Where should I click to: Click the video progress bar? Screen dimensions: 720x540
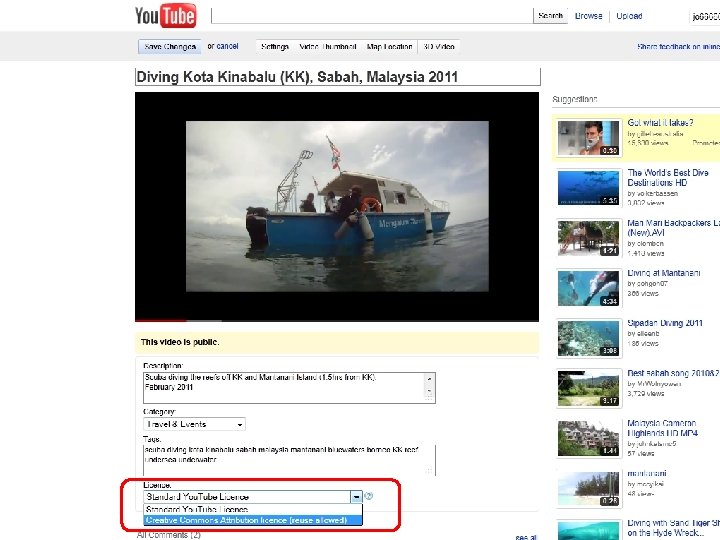click(x=337, y=320)
